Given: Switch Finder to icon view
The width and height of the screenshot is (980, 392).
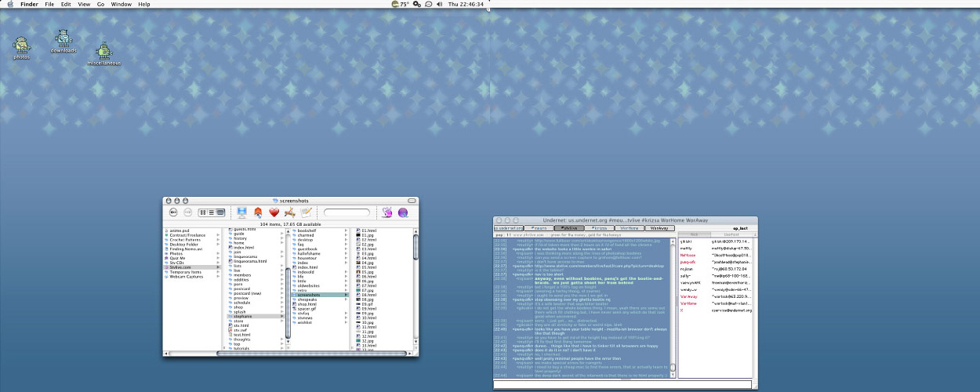Looking at the screenshot, I should point(203,212).
